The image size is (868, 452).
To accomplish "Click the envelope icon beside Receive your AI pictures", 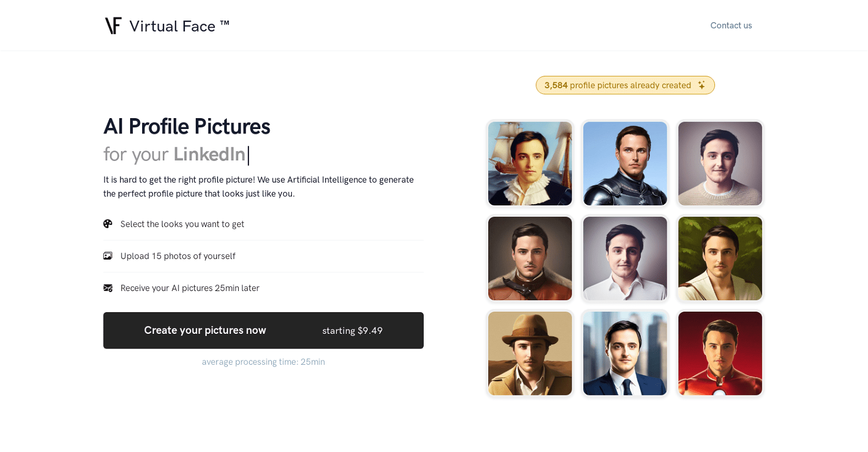I will click(x=108, y=288).
